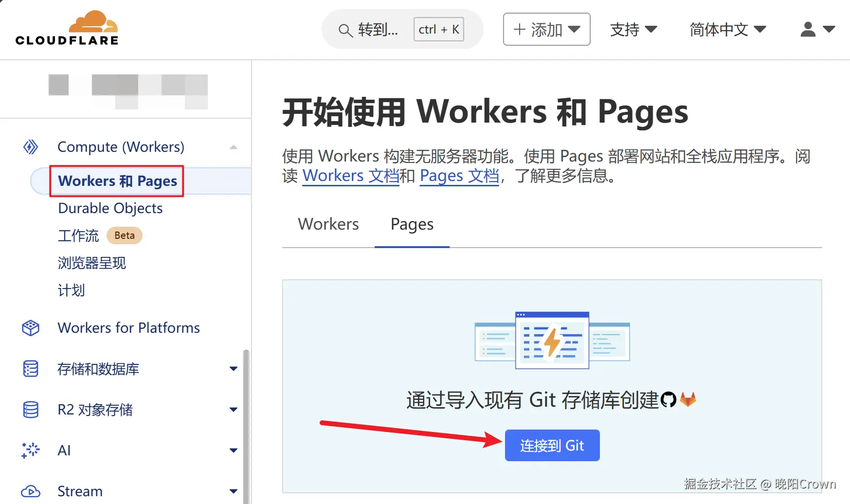Click the search magnifier icon
850x504 pixels.
click(345, 30)
